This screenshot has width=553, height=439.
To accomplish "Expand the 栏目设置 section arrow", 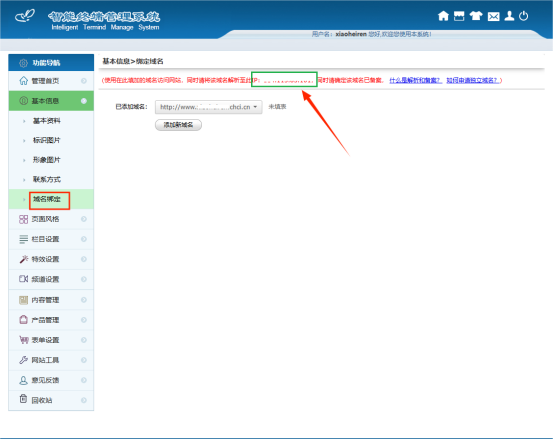I will (x=84, y=239).
